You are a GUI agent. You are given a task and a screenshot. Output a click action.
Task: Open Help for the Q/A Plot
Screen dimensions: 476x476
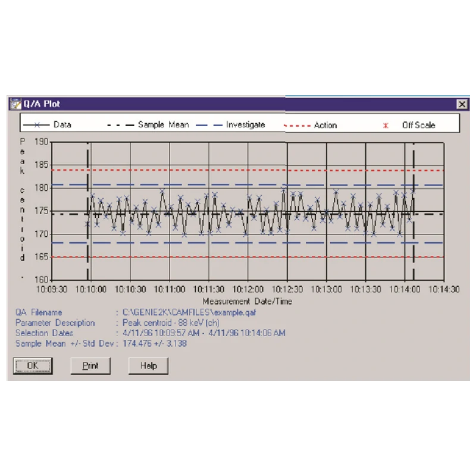click(x=148, y=365)
